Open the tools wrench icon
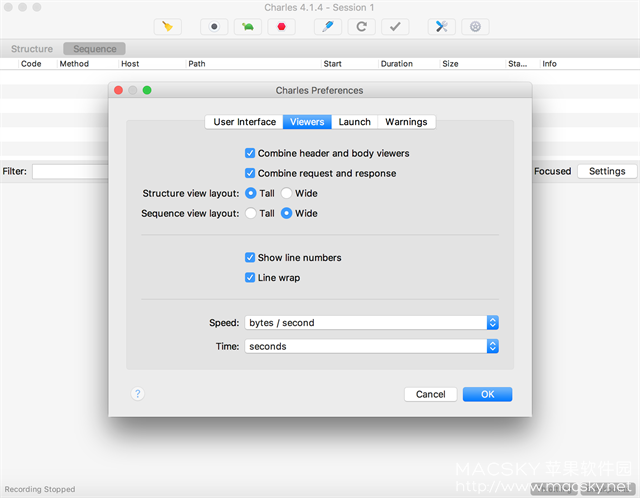 [x=442, y=27]
